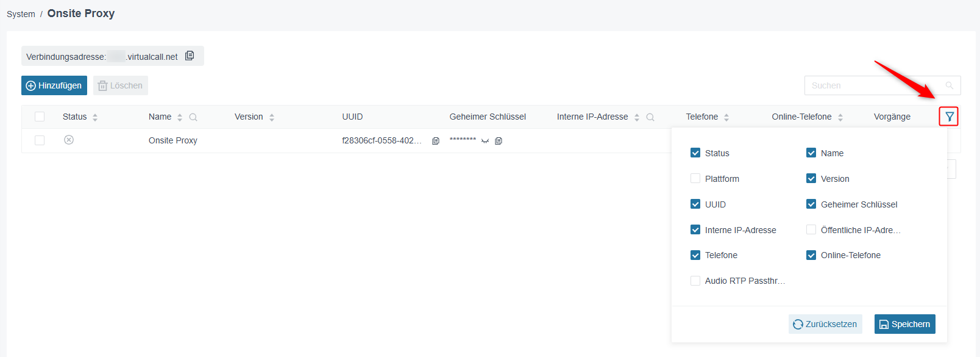Sort by Telefone column arrows

[x=726, y=117]
